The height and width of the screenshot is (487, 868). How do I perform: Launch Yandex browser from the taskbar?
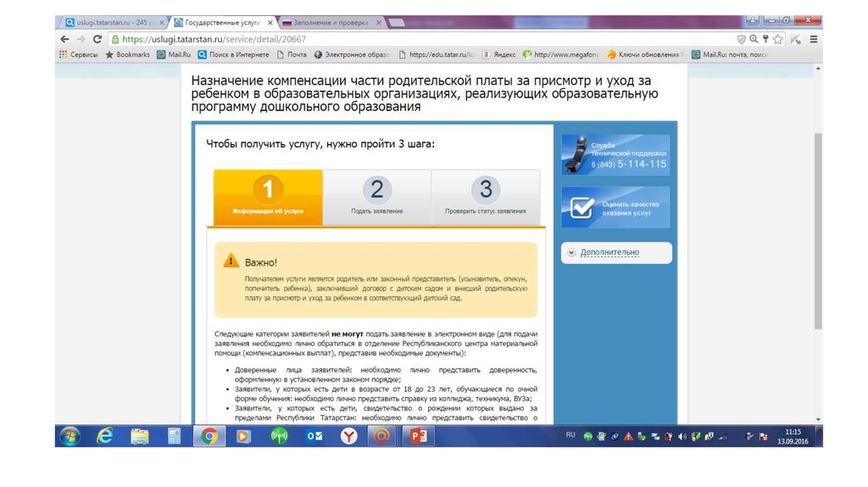[348, 436]
